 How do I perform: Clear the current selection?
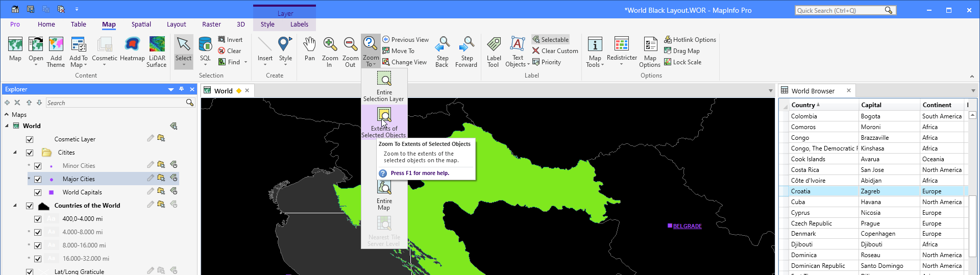tap(230, 51)
